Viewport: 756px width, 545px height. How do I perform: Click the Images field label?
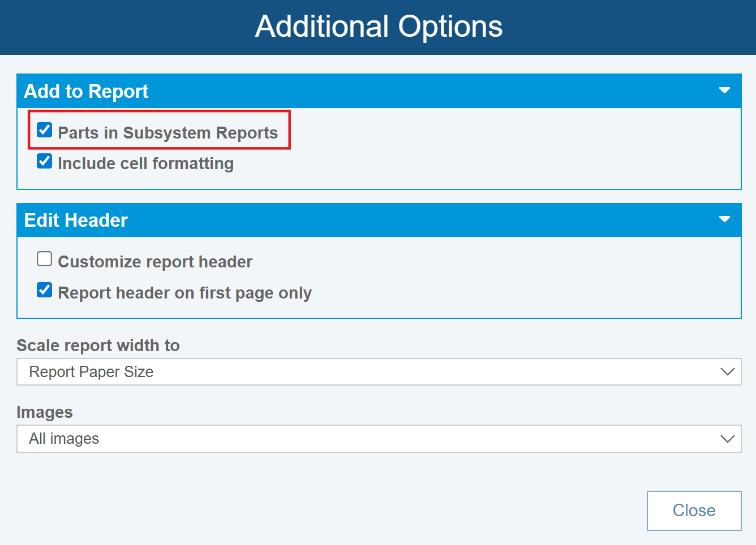45,412
